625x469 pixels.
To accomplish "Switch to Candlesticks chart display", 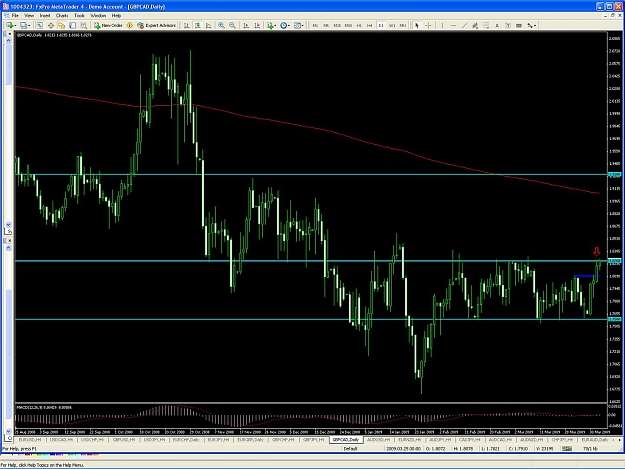I will point(198,25).
